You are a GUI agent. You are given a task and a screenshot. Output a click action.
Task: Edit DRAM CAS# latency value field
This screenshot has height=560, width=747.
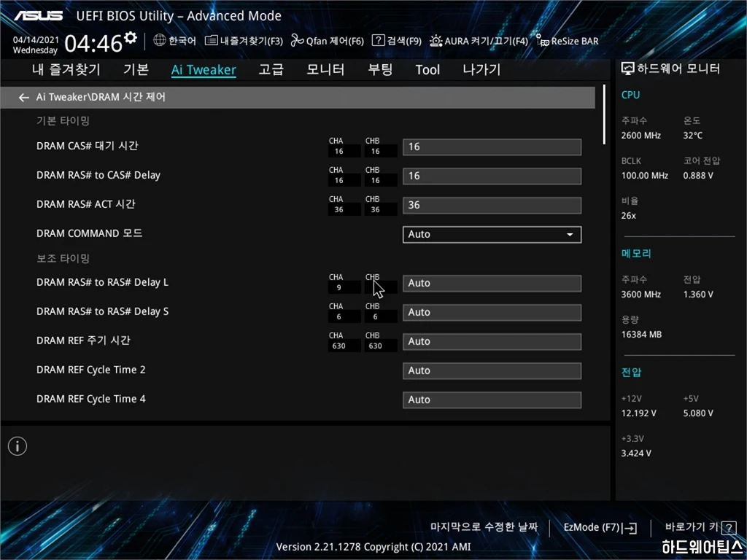[492, 147]
